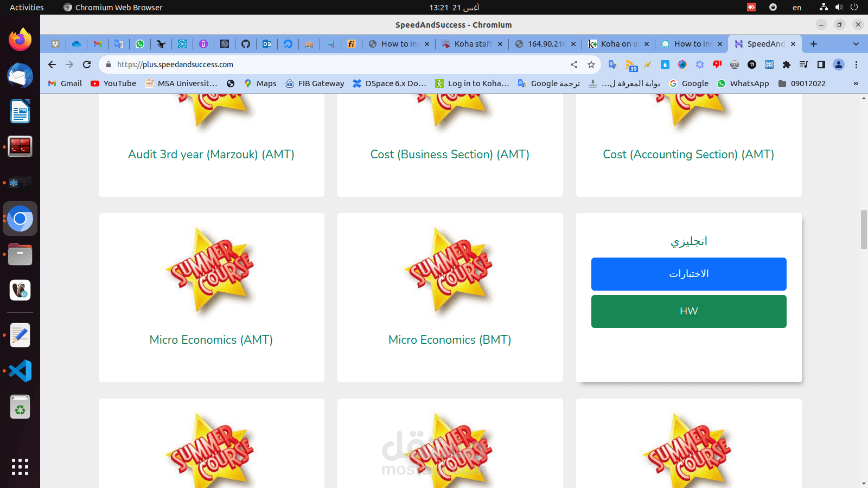
Task: Open Maps bookmark
Action: [260, 84]
